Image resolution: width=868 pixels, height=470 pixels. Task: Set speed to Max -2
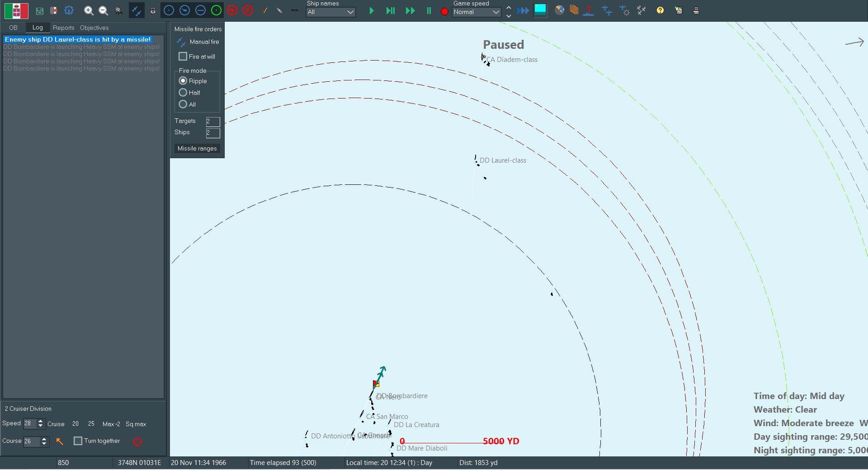(111, 424)
